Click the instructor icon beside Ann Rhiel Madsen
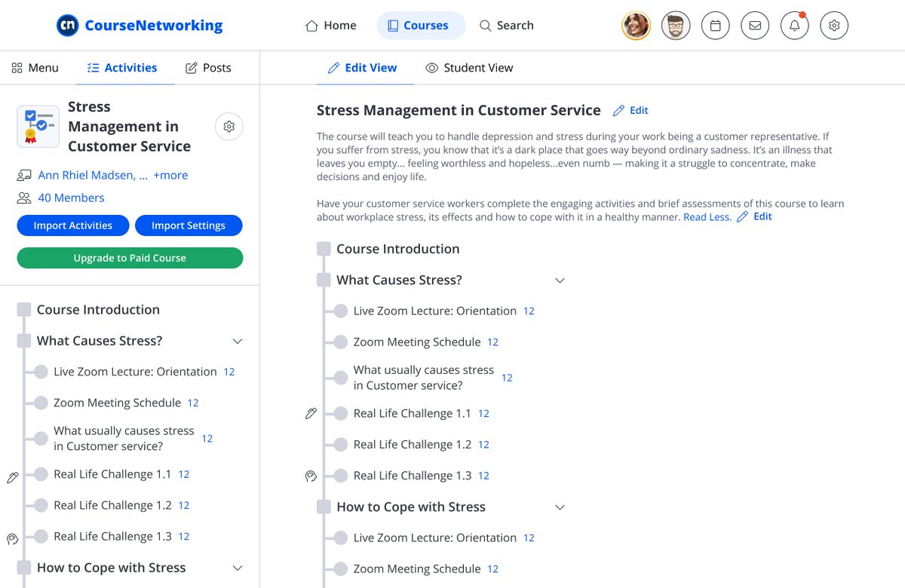The height and width of the screenshot is (588, 905). point(24,176)
